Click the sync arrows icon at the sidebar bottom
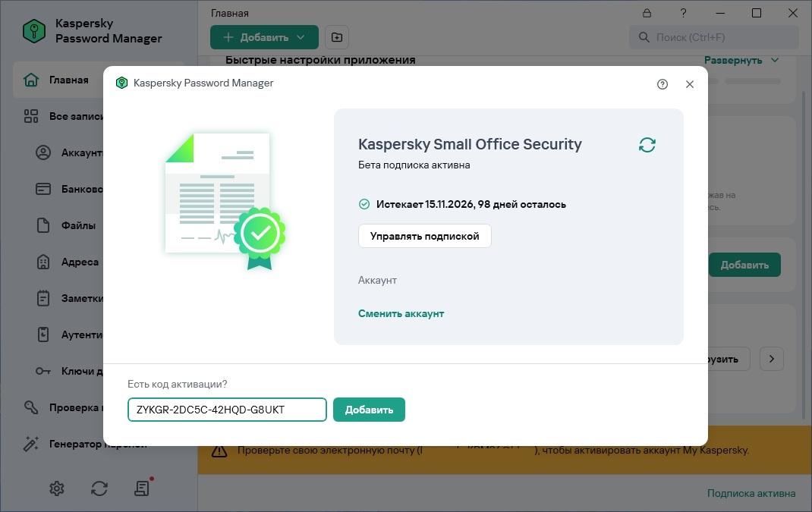This screenshot has height=512, width=812. click(x=99, y=488)
